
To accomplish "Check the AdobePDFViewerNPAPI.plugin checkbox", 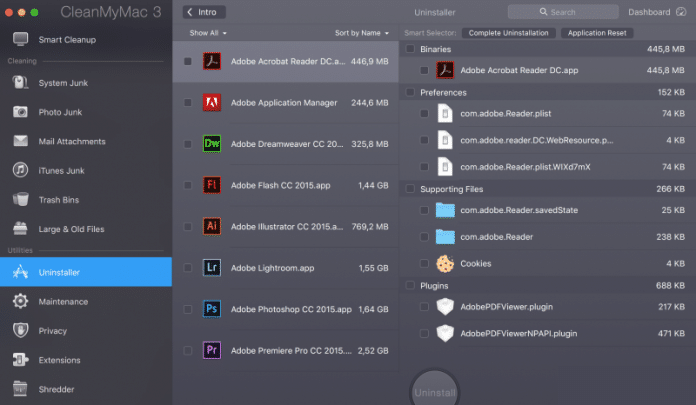I will [424, 333].
